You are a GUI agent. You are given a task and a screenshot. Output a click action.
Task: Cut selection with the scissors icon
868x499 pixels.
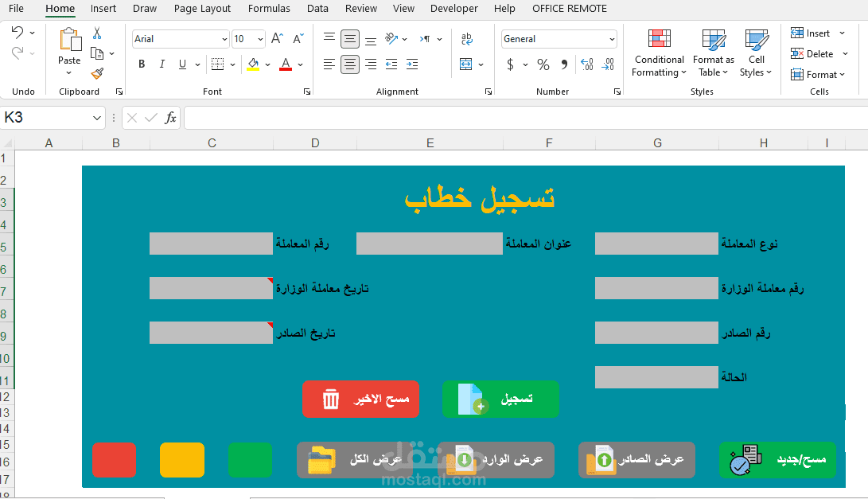click(x=97, y=33)
